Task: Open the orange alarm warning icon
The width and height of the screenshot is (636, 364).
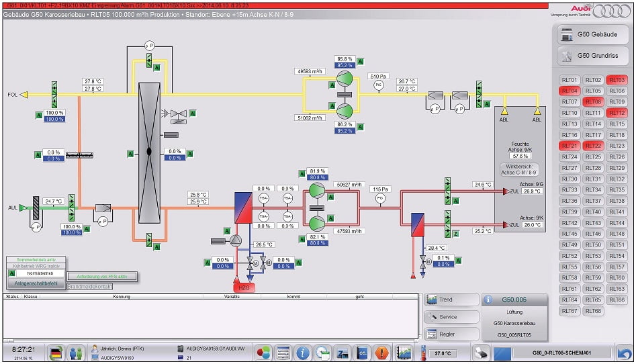Action: tap(382, 353)
